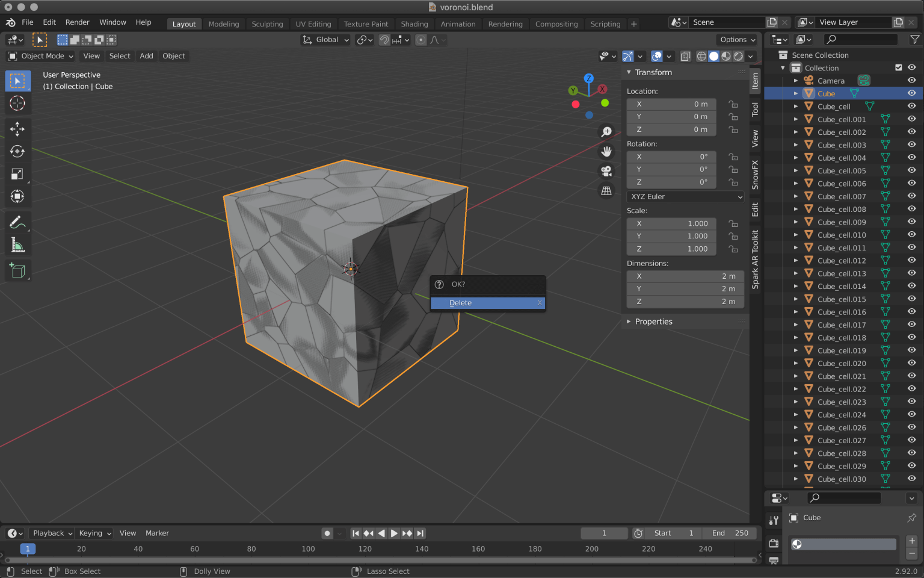Click the Options button in the header
This screenshot has width=924, height=578.
tap(735, 39)
